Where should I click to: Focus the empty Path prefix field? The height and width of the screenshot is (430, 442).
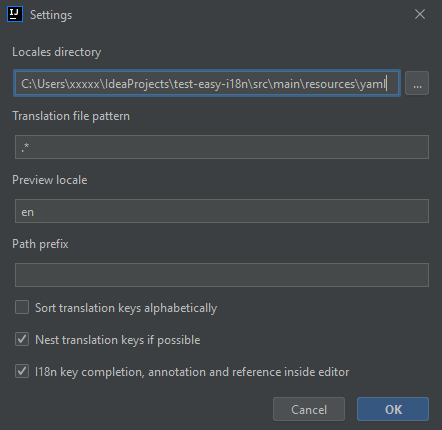pos(222,275)
